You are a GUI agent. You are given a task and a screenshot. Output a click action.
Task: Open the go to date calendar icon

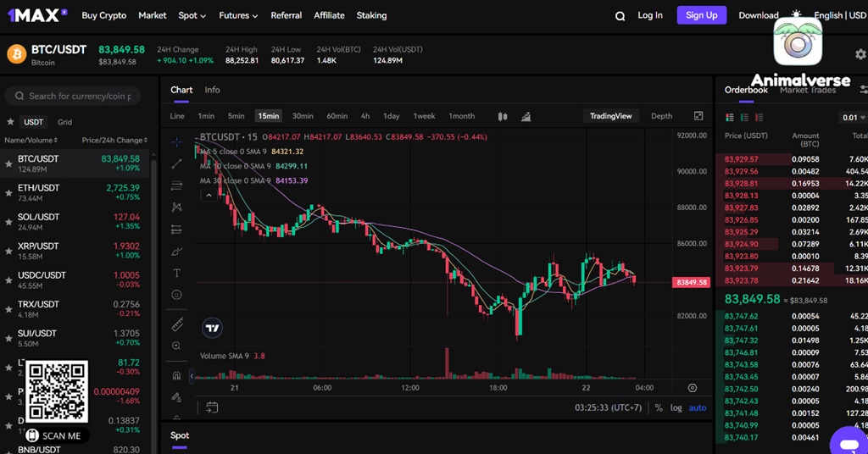tap(212, 407)
